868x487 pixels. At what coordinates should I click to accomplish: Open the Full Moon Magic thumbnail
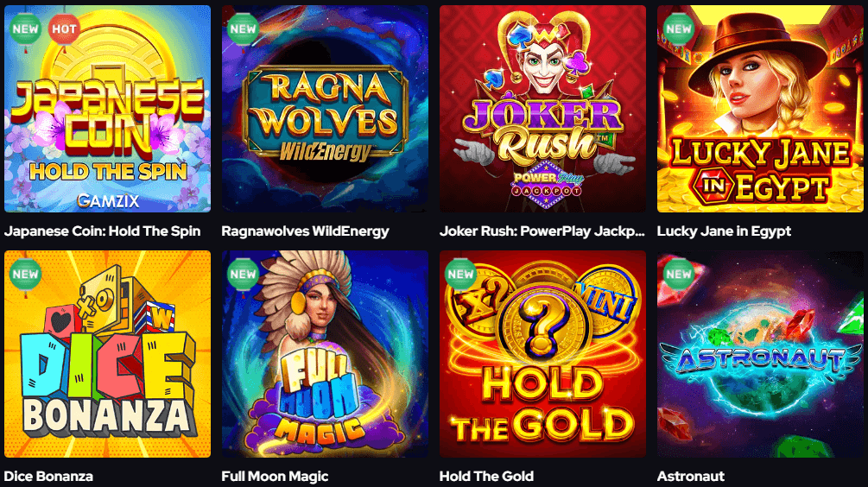(325, 354)
